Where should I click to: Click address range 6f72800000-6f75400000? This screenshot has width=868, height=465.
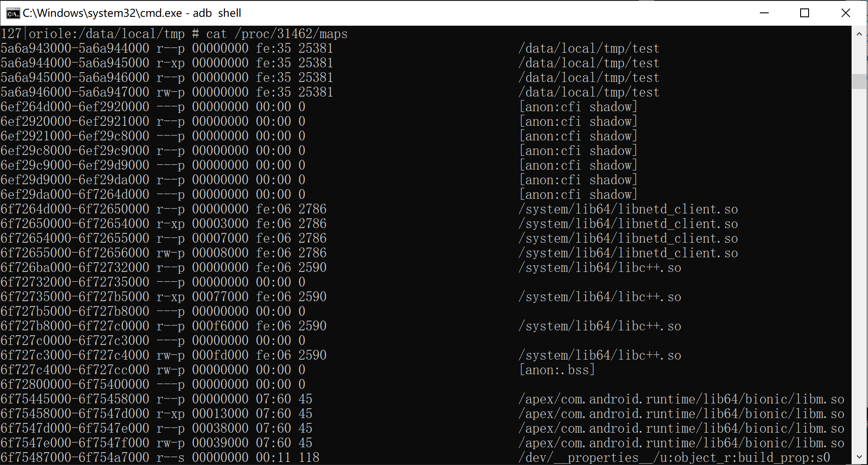point(75,385)
